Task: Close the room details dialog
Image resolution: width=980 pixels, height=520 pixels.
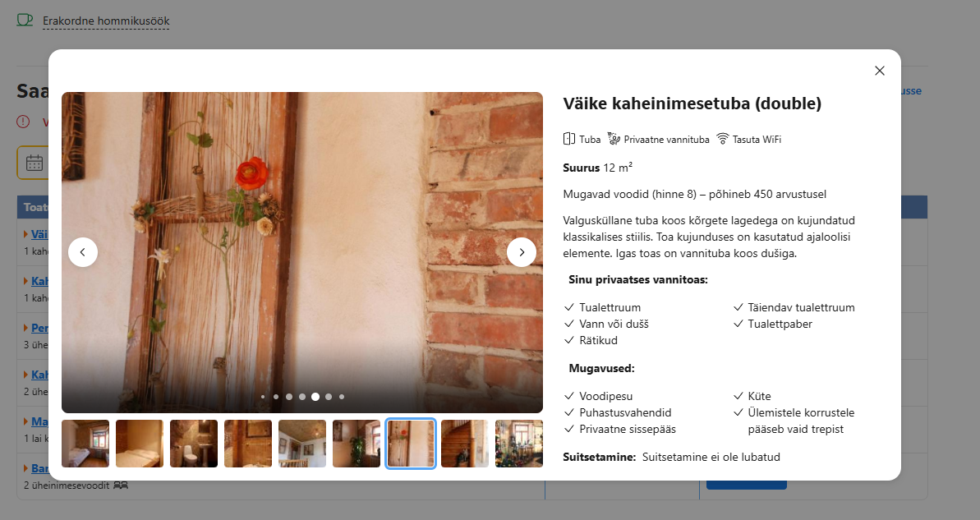Action: point(880,71)
